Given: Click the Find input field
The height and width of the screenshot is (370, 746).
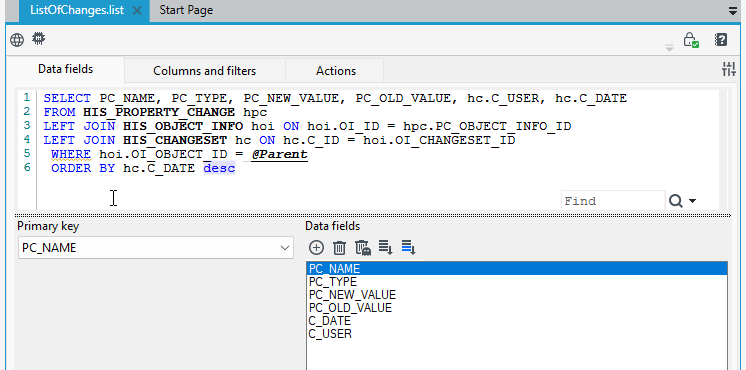Looking at the screenshot, I should click(613, 201).
